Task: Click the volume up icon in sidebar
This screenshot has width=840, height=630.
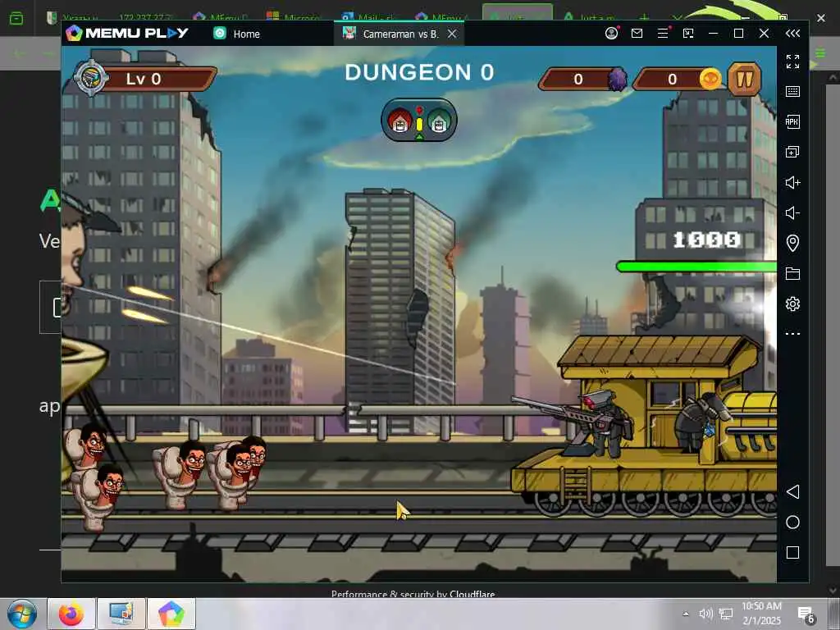Action: pos(792,183)
